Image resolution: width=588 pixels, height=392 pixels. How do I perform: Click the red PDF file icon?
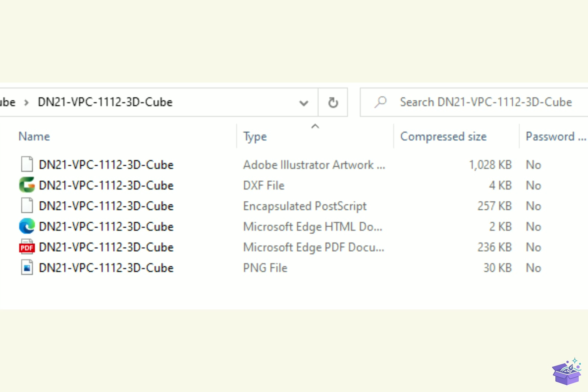click(x=27, y=247)
